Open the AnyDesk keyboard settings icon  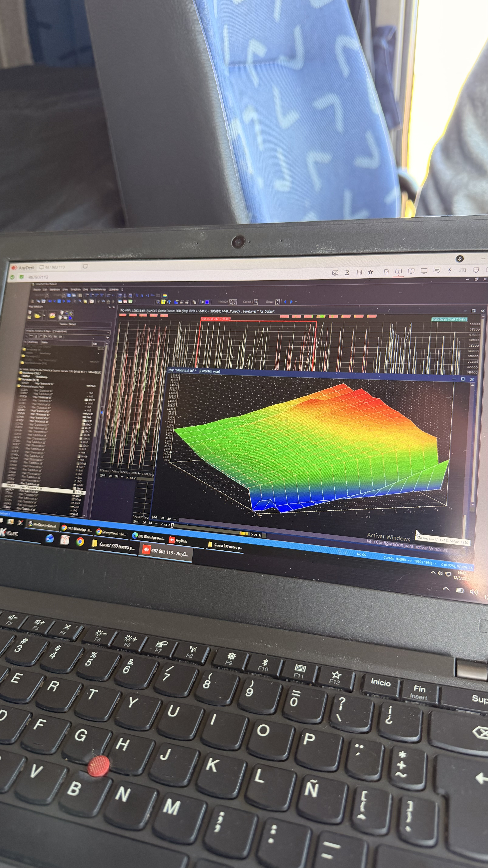pyautogui.click(x=463, y=270)
